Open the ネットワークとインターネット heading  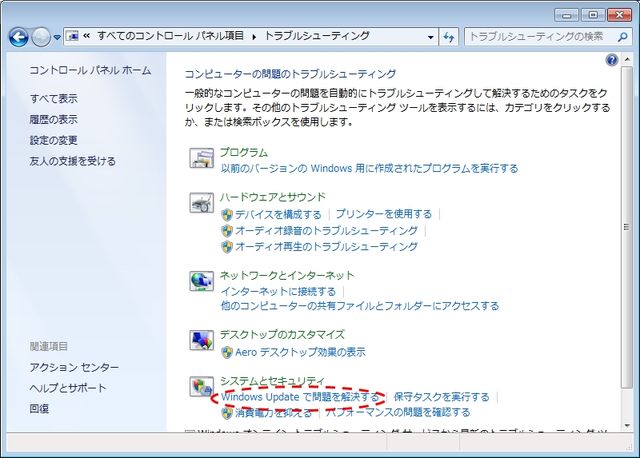(287, 276)
